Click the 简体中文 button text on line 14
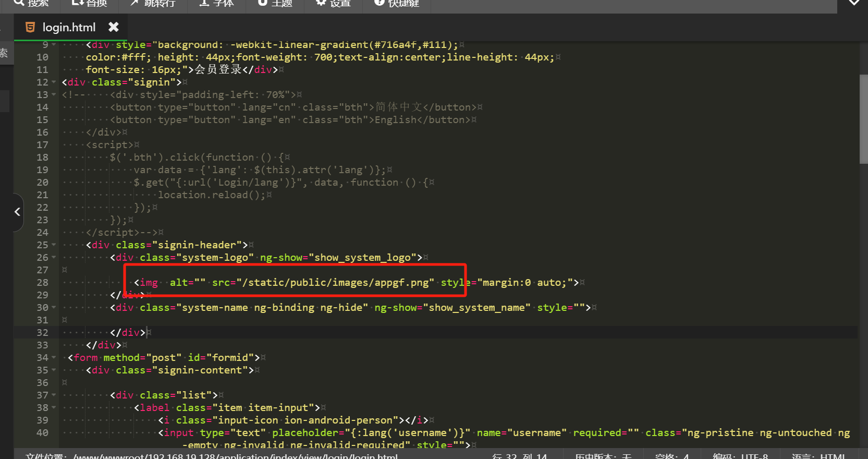The width and height of the screenshot is (868, 459). point(399,107)
